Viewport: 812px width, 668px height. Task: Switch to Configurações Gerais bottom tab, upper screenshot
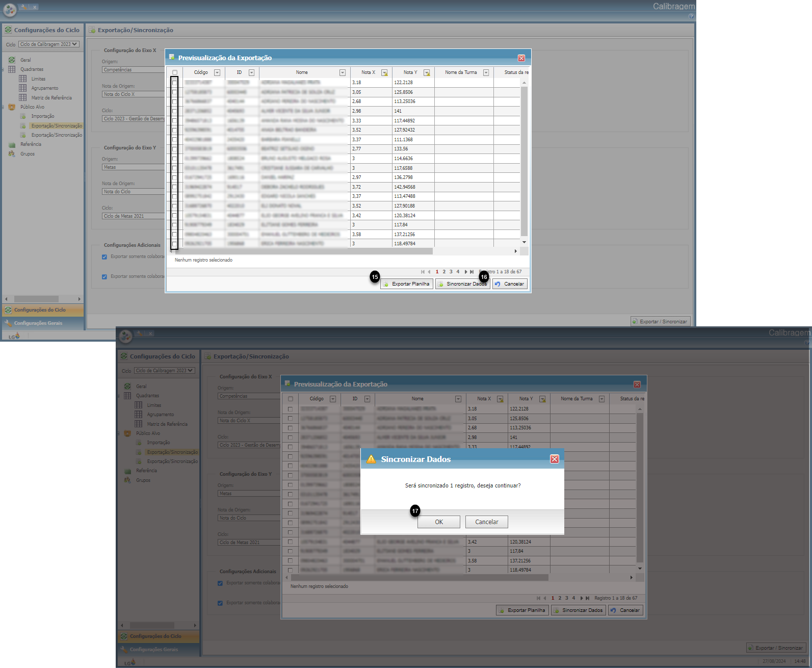pos(43,323)
